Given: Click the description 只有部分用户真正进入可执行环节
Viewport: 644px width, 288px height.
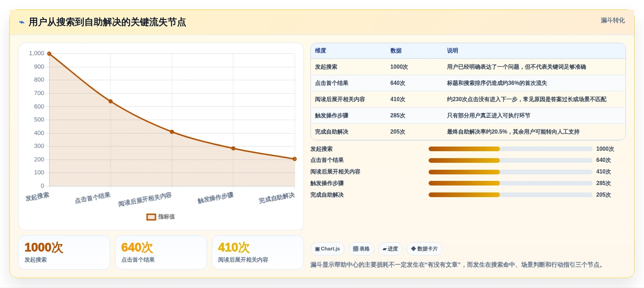Looking at the screenshot, I should pyautogui.click(x=489, y=116).
